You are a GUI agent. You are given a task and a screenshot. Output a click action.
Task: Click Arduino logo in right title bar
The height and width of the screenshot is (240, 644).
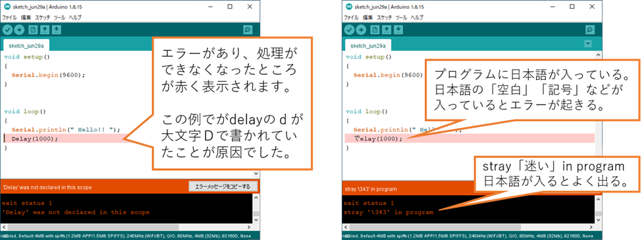tap(349, 7)
